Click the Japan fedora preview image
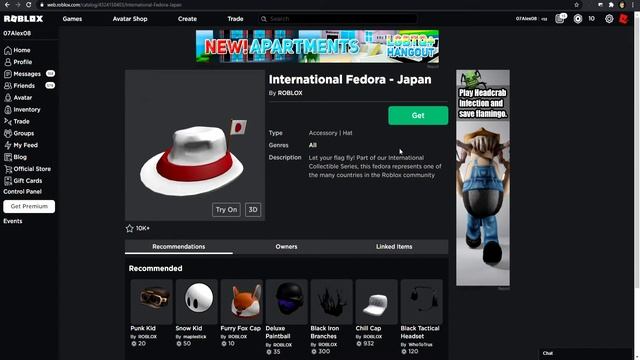The width and height of the screenshot is (640, 360). coord(195,145)
